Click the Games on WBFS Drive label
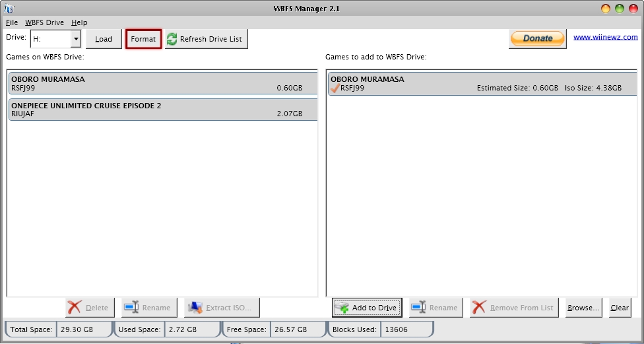Image resolution: width=644 pixels, height=344 pixels. pyautogui.click(x=45, y=57)
